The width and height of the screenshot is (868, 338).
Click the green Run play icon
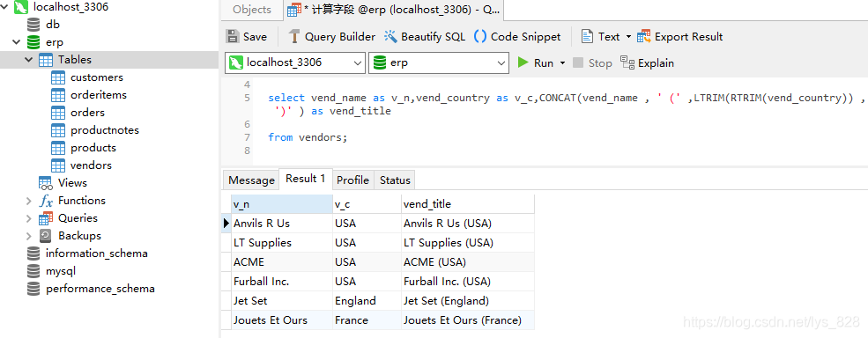(523, 62)
